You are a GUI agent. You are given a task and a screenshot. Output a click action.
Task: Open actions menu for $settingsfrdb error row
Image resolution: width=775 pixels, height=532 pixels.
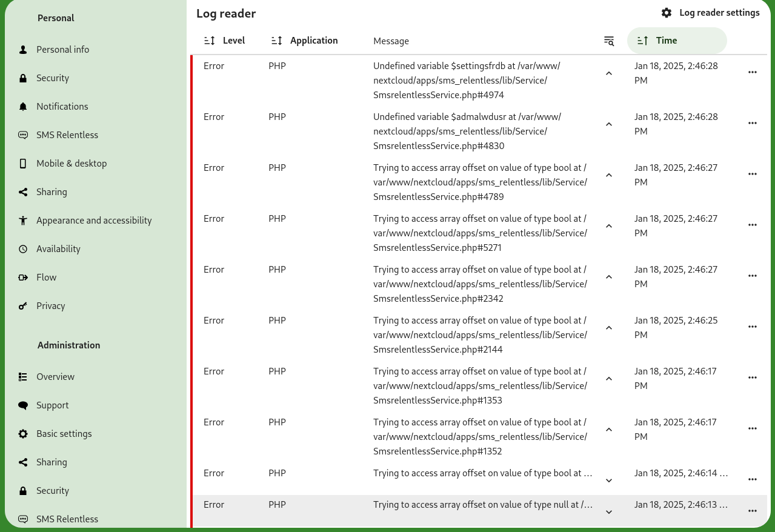click(x=752, y=72)
